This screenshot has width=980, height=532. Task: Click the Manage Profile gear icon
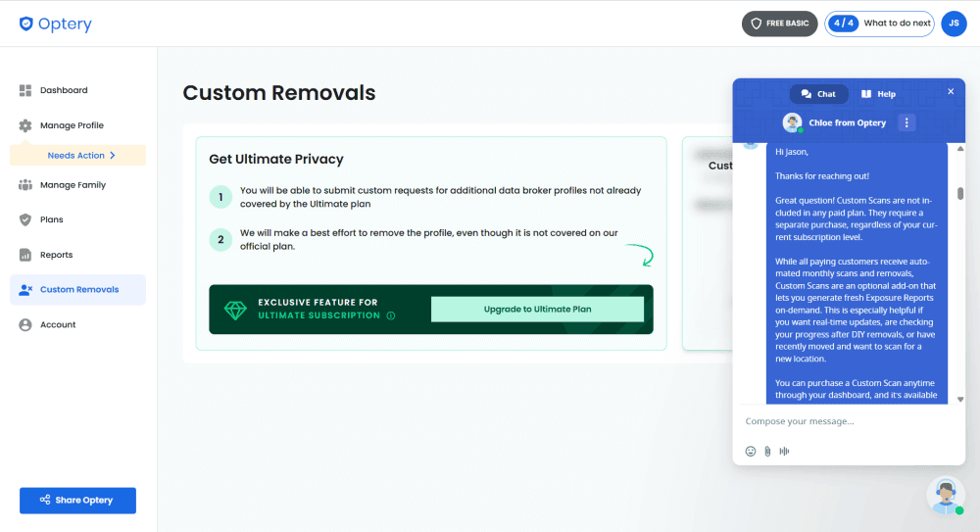25,125
